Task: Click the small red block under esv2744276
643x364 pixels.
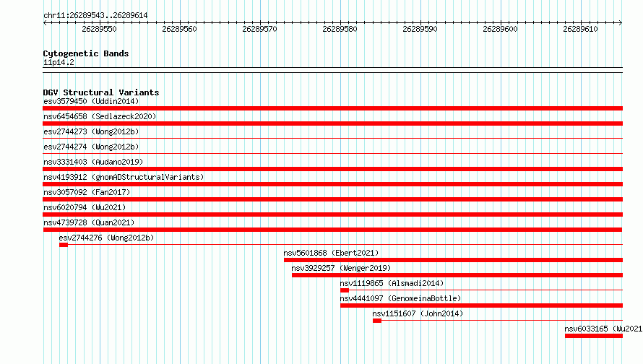Action: (63, 245)
